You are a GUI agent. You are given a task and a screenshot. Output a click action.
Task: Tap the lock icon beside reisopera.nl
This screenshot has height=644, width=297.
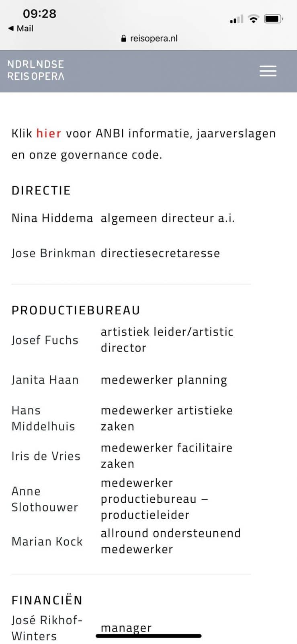[123, 39]
